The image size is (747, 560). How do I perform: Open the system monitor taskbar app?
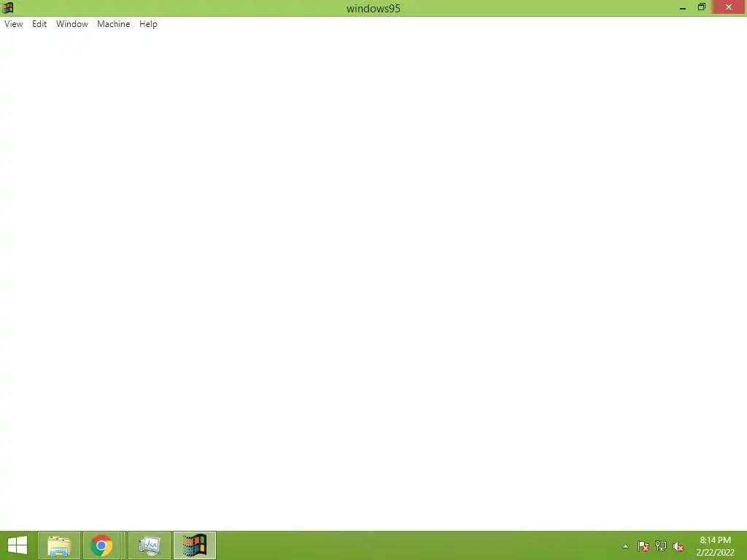click(x=149, y=545)
